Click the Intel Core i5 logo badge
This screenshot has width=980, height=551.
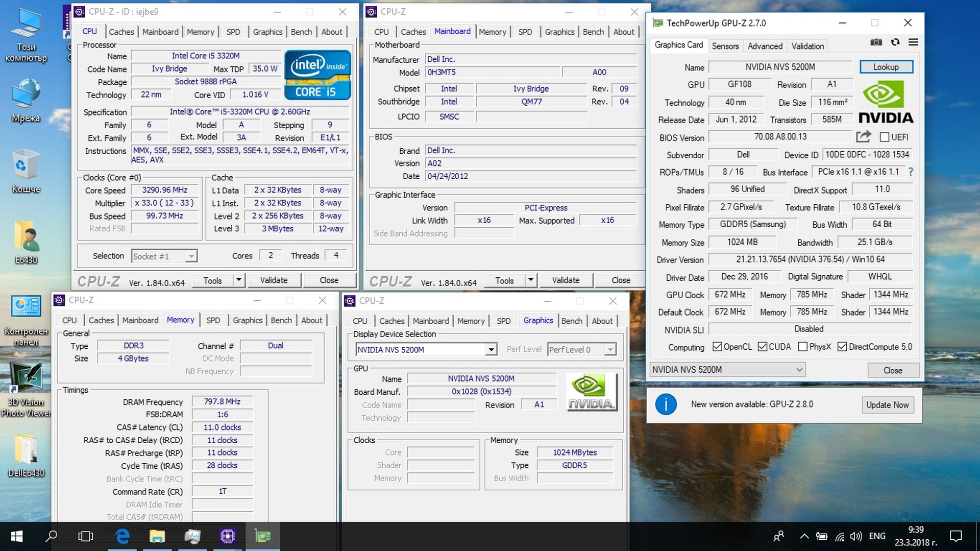(317, 75)
